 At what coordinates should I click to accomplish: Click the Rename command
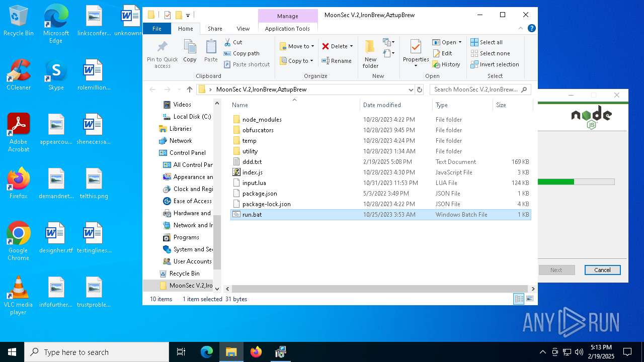337,61
